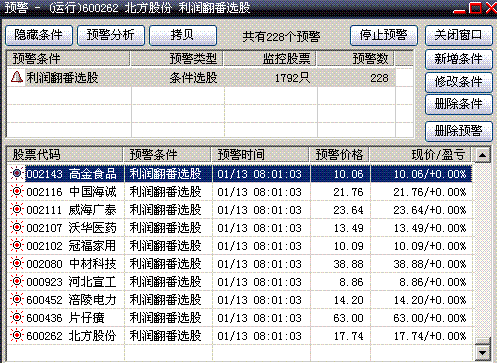Stop alerts with 停止预警
Screen dimensions: 497x363
click(384, 35)
